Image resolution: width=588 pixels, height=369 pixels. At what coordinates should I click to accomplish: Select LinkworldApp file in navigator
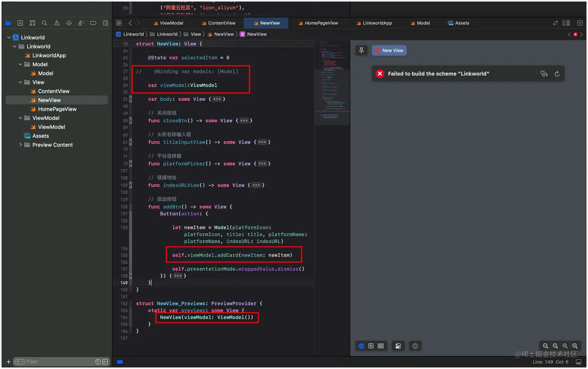(49, 56)
